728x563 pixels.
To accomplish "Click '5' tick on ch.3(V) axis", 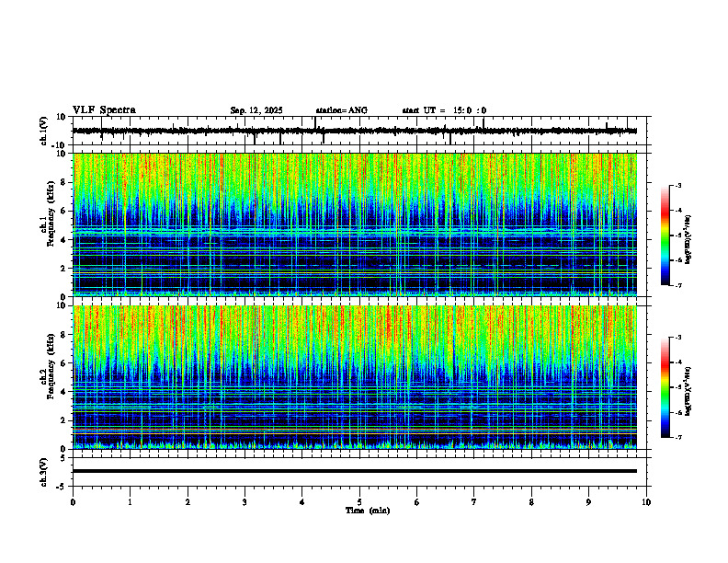I will 64,457.
